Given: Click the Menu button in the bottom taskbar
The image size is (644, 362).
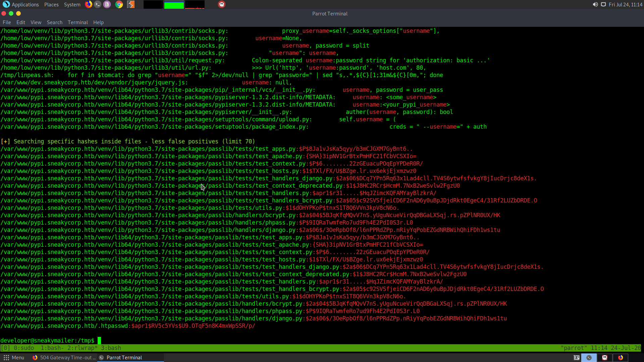Looking at the screenshot, I should [x=14, y=358].
